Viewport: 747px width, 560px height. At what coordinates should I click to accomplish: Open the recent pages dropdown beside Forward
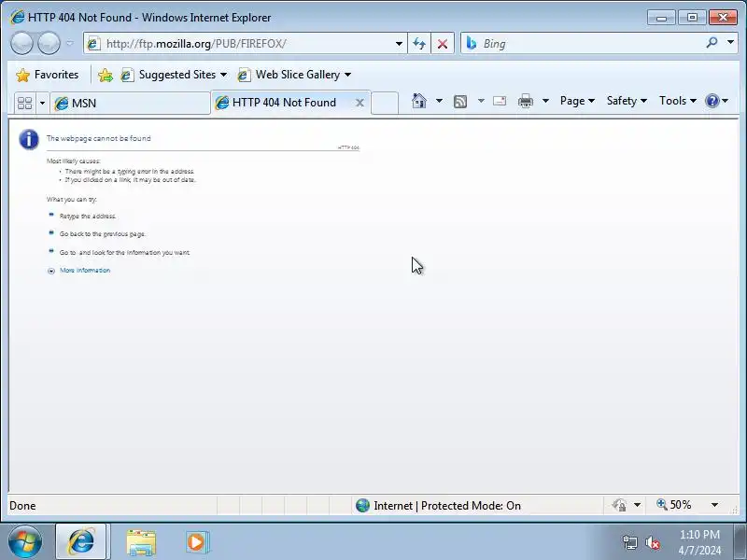[x=70, y=43]
